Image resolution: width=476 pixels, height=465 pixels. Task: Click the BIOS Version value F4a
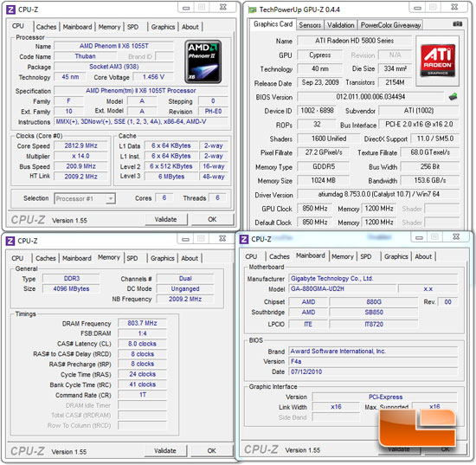[x=373, y=361]
